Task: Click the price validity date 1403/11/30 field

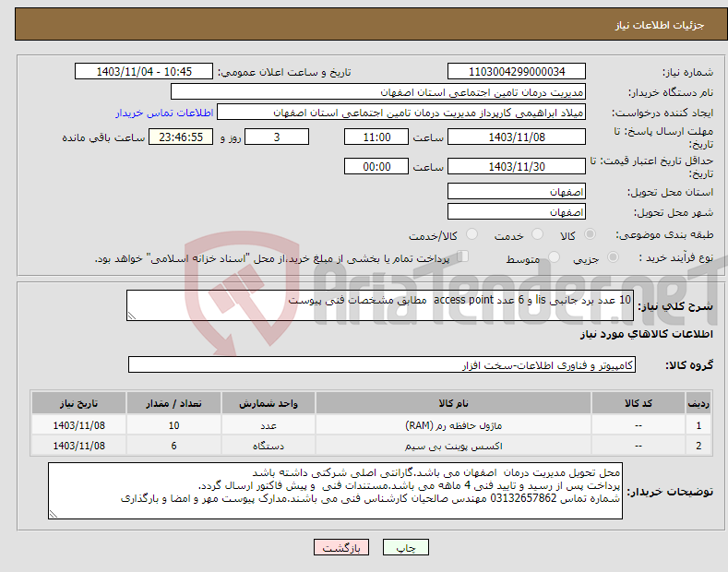Action: point(517,166)
